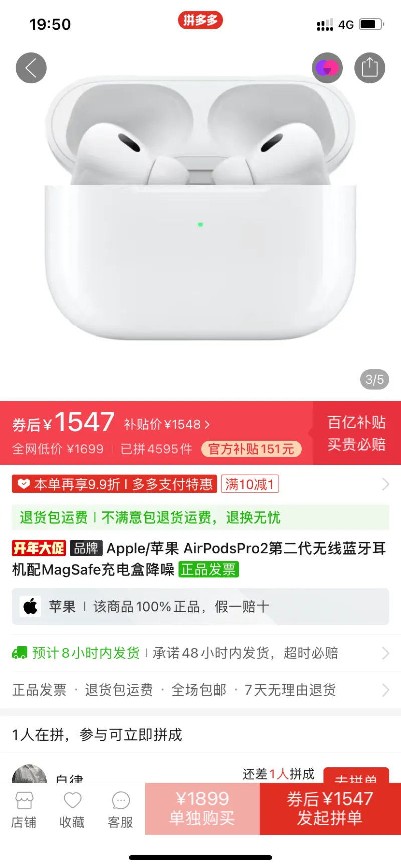401x868 pixels.
Task: Expand the 预计8小时内发货 shipping row
Action: [200, 653]
